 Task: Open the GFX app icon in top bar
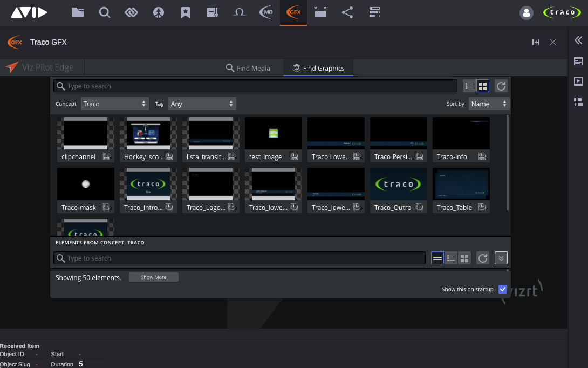[293, 12]
